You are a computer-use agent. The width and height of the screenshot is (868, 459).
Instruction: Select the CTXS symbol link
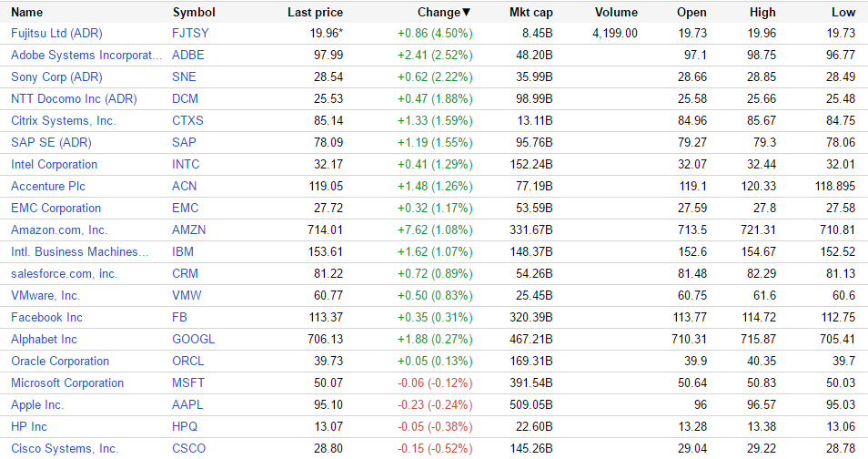pyautogui.click(x=187, y=120)
